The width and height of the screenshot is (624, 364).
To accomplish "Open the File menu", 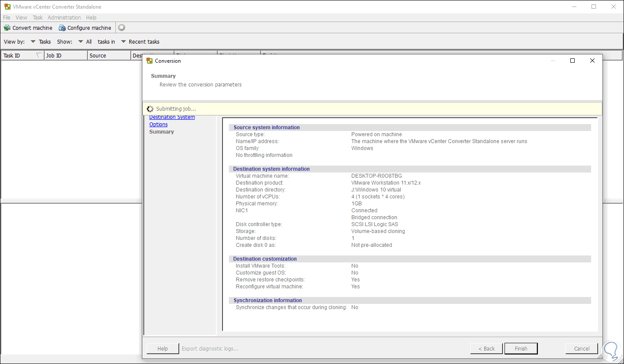I will [6, 18].
